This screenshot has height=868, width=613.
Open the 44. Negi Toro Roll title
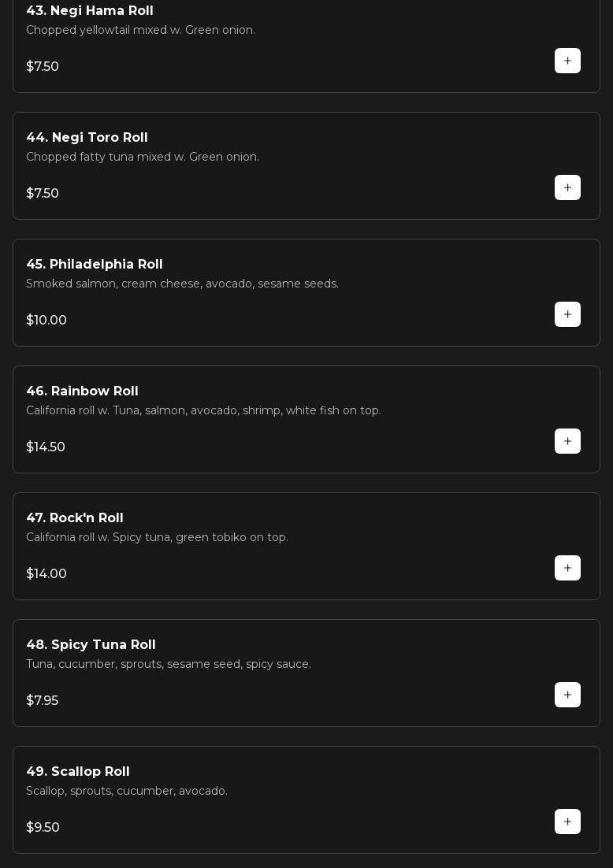point(87,137)
